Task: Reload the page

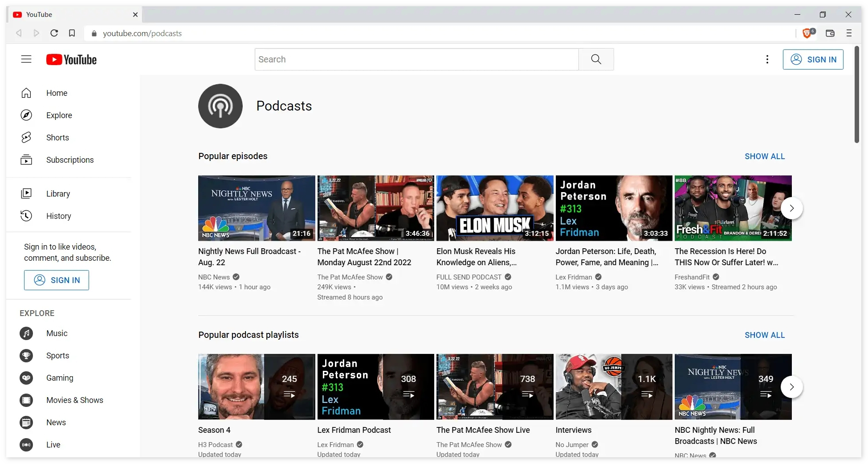Action: point(54,33)
